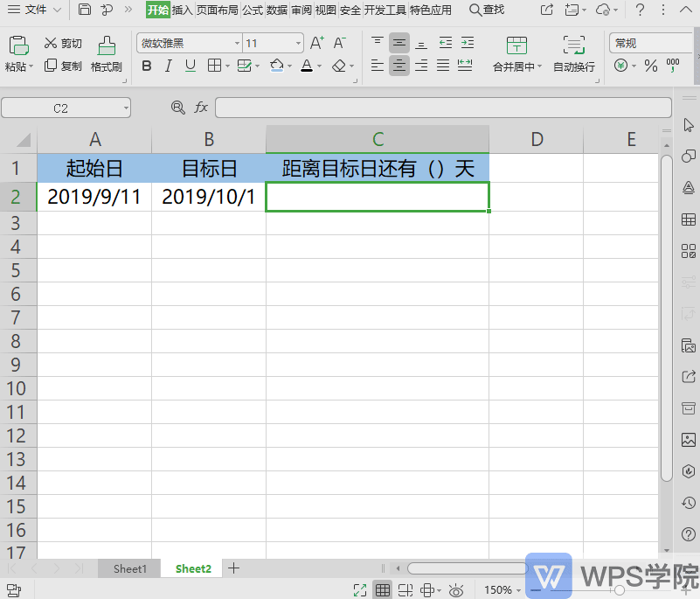Open the number format dropdown (常规)
This screenshot has height=599, width=700.
[652, 44]
